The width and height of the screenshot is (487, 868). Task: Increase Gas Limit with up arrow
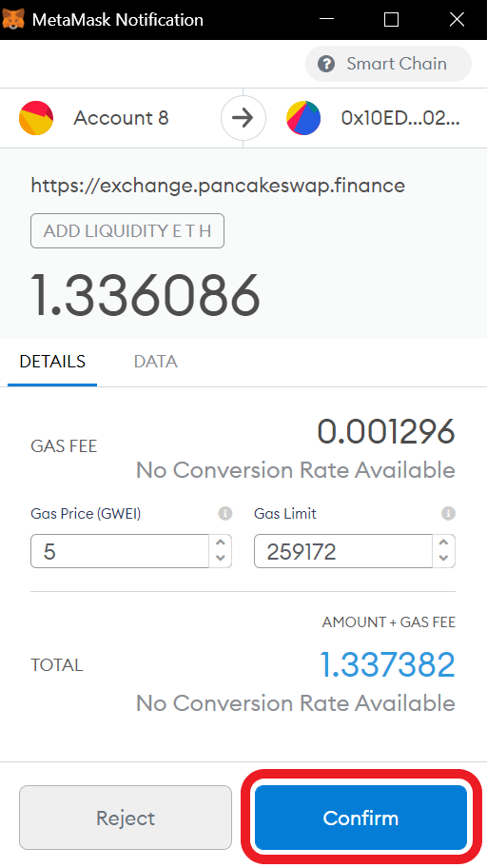(443, 543)
